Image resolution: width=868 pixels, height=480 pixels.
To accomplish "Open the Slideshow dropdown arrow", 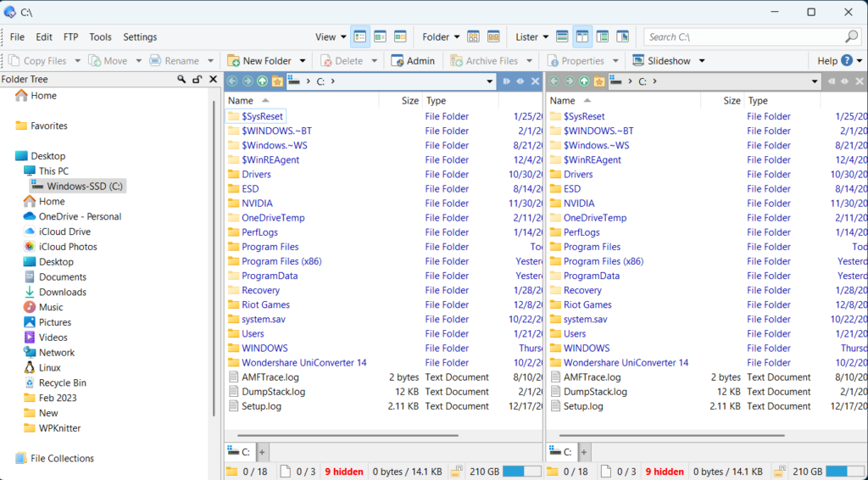I will [x=702, y=61].
